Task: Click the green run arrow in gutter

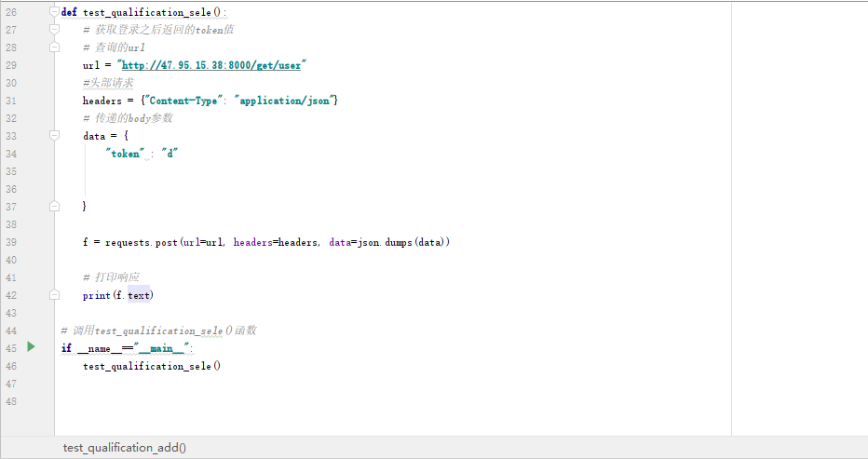Action: (31, 347)
